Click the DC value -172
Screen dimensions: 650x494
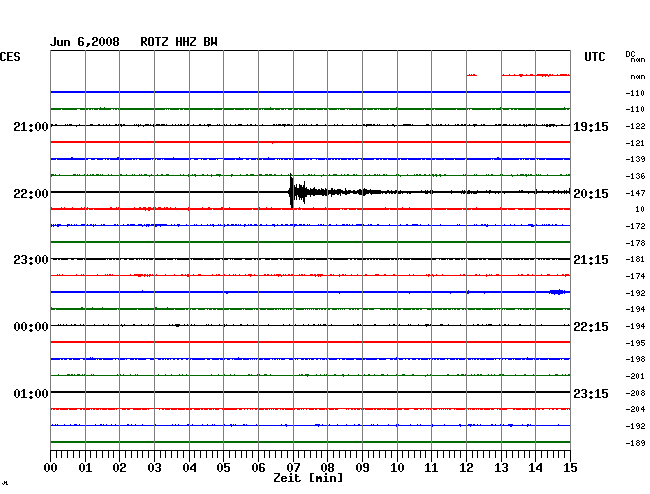(x=635, y=226)
